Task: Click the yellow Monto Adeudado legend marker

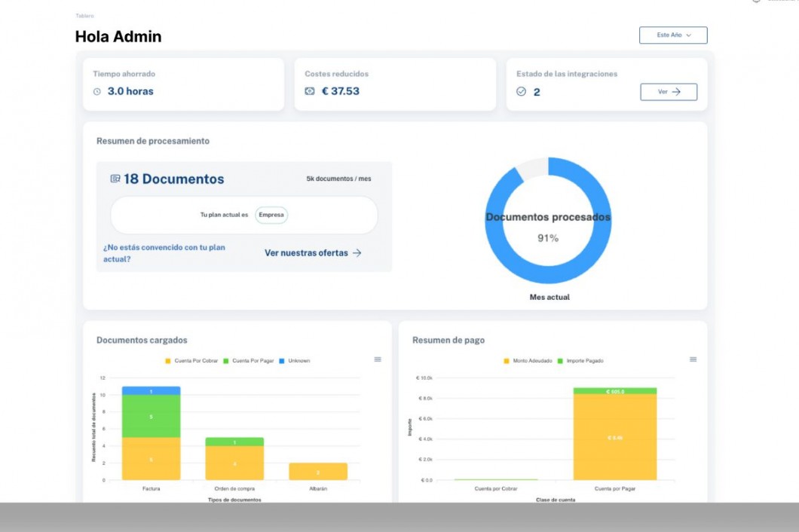Action: click(507, 361)
